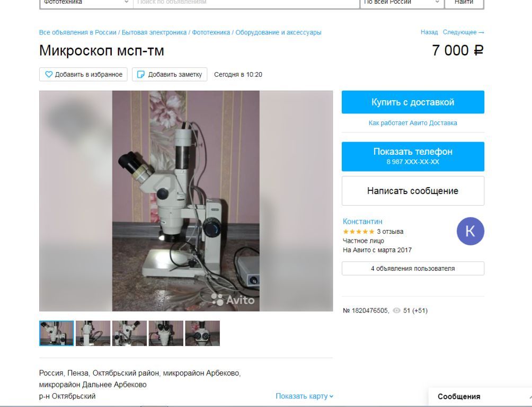Click Написать сообщение button
This screenshot has width=532, height=407.
click(x=413, y=191)
